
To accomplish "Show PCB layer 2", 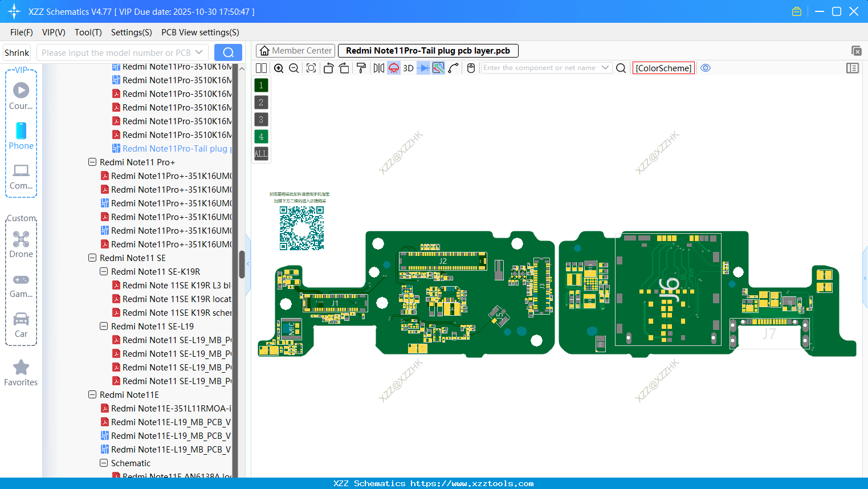I will pyautogui.click(x=261, y=103).
